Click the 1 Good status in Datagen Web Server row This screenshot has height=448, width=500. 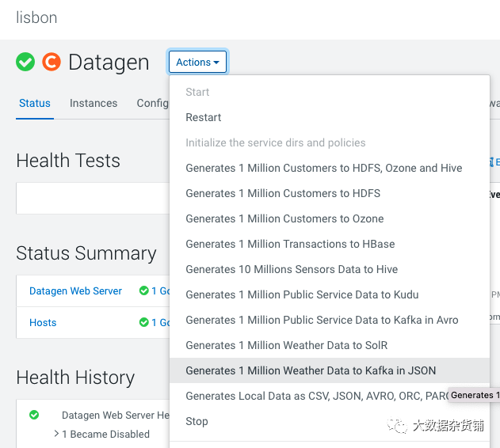(x=160, y=290)
